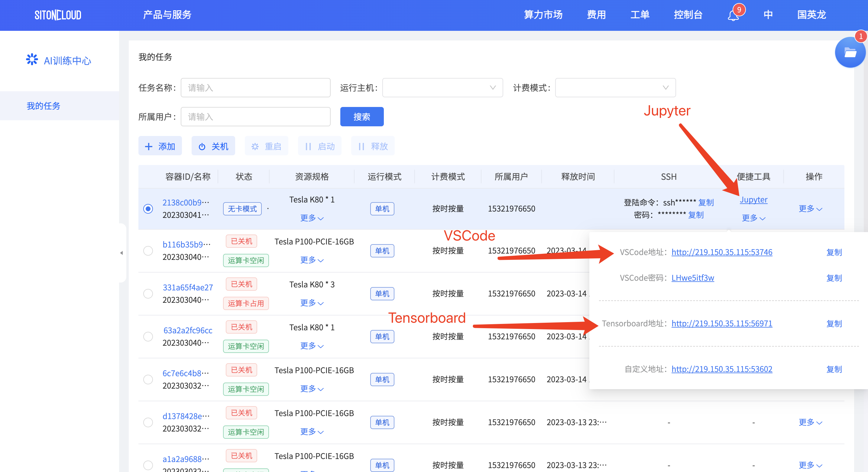Open the 控制台 menu item
Screen dimensions: 868x472
coord(688,15)
